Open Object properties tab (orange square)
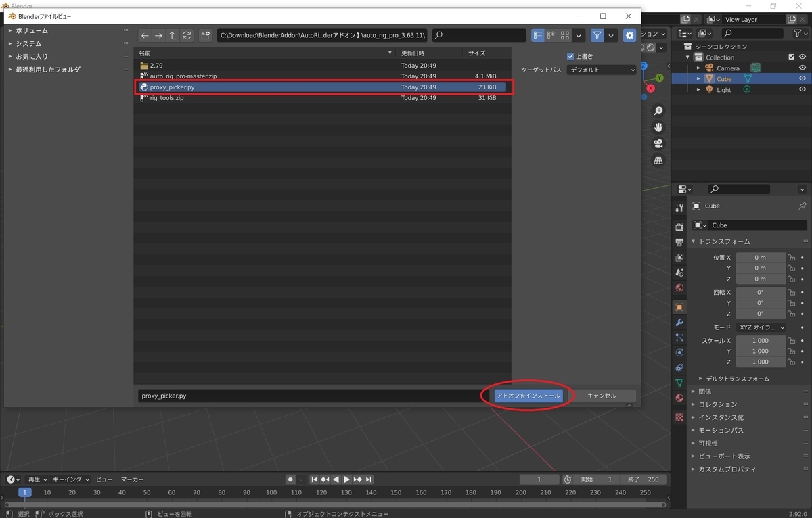 tap(680, 307)
